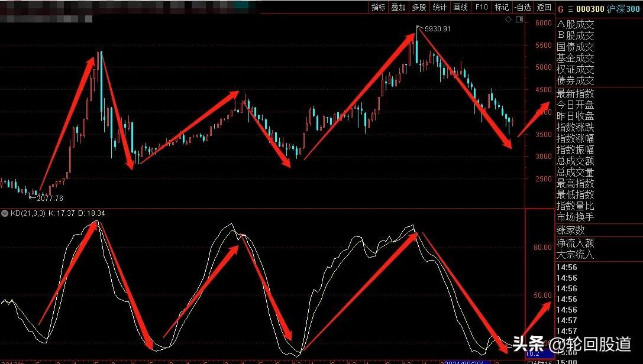Viewport: 643px width, 364px height.
Task: Click the 沪深300 index name in header
Action: tap(624, 8)
